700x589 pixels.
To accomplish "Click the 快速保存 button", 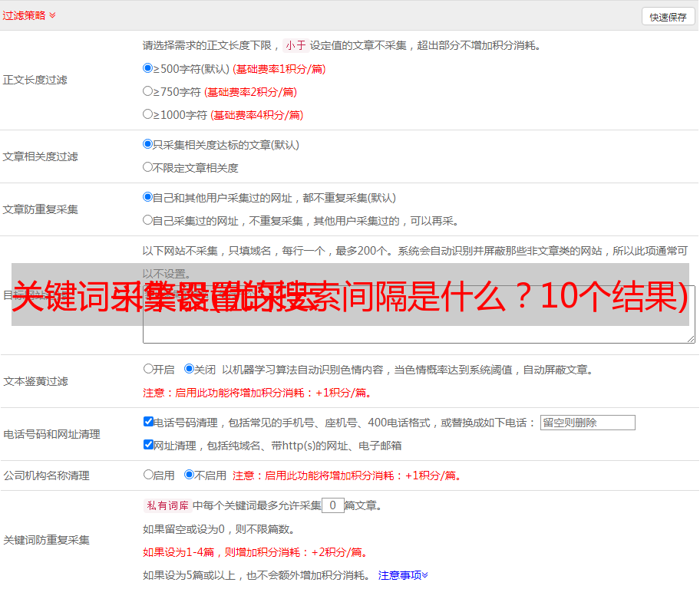I will pos(668,17).
